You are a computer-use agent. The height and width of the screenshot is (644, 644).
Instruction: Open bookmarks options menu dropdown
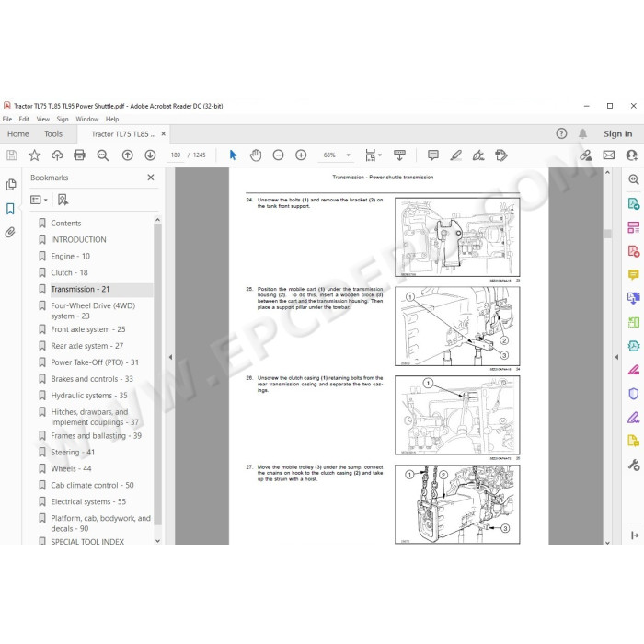(39, 200)
